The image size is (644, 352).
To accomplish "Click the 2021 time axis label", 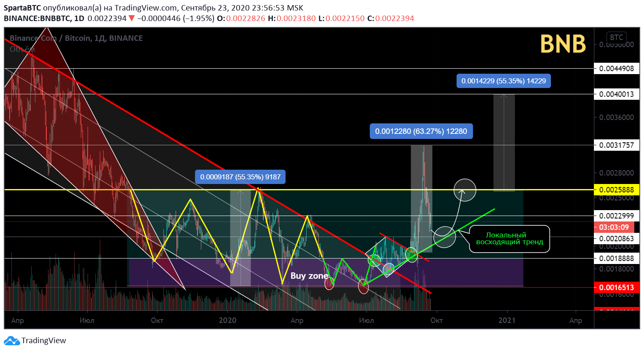I will 507,320.
